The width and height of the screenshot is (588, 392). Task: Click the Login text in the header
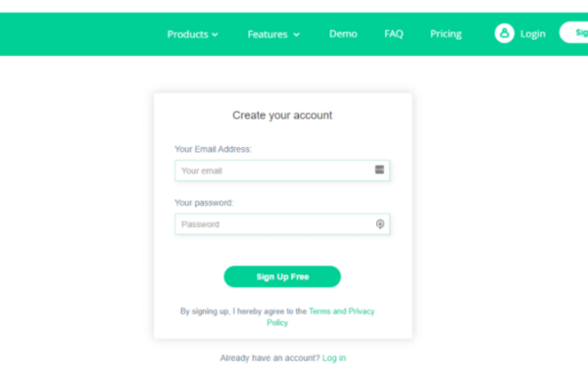coord(533,33)
